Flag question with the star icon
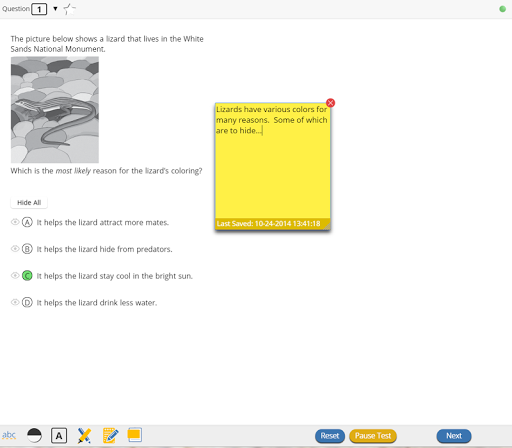Screen dimensions: 512x448 pos(69,9)
